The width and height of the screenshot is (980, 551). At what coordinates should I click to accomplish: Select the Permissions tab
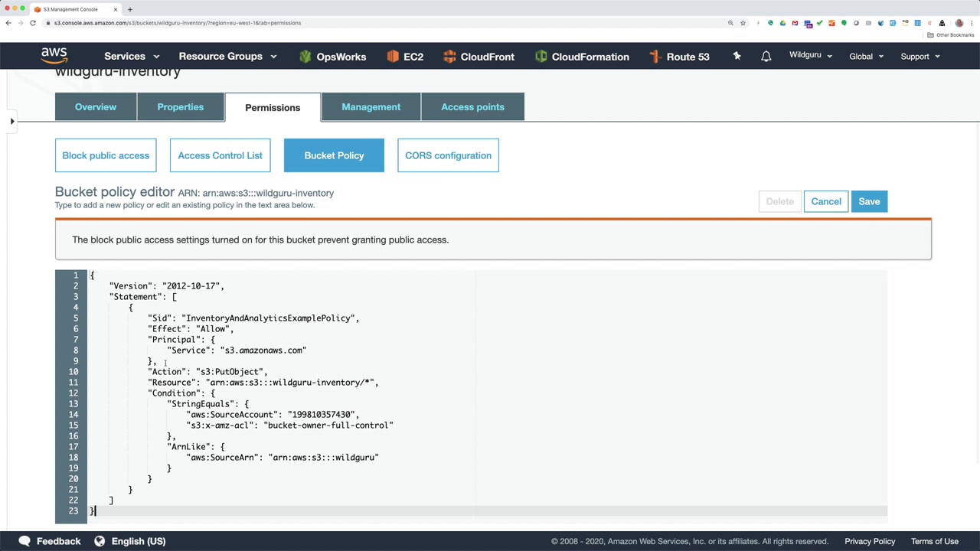pyautogui.click(x=273, y=107)
